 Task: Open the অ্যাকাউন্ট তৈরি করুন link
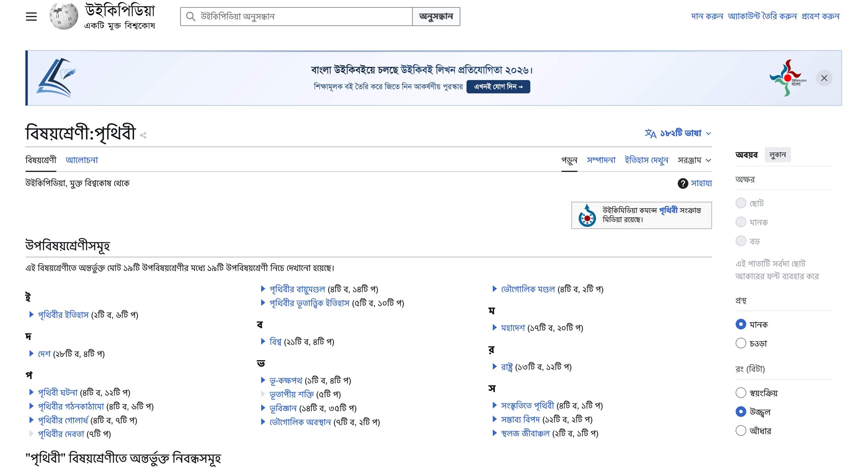[762, 17]
